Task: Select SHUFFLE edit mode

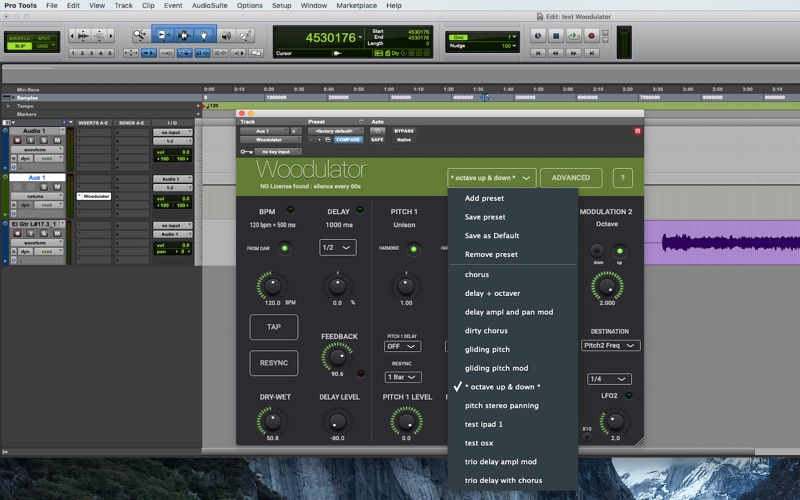Action: pos(19,38)
